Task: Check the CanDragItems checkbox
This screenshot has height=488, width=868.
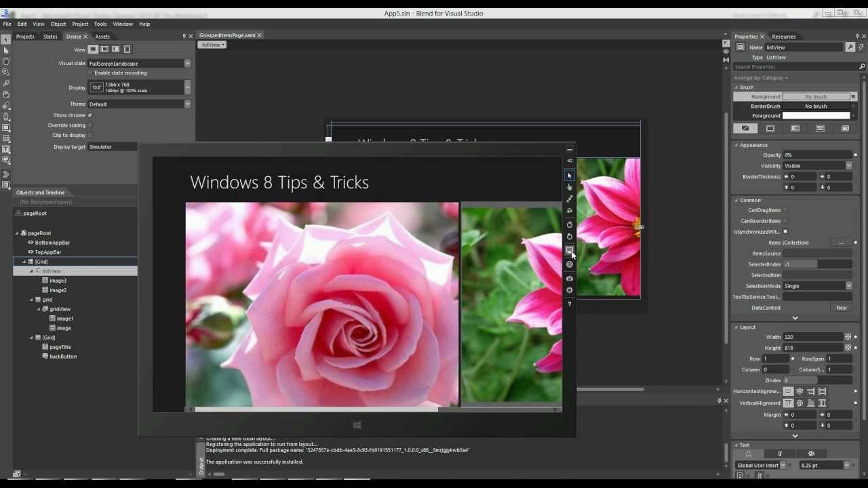Action: pos(785,210)
